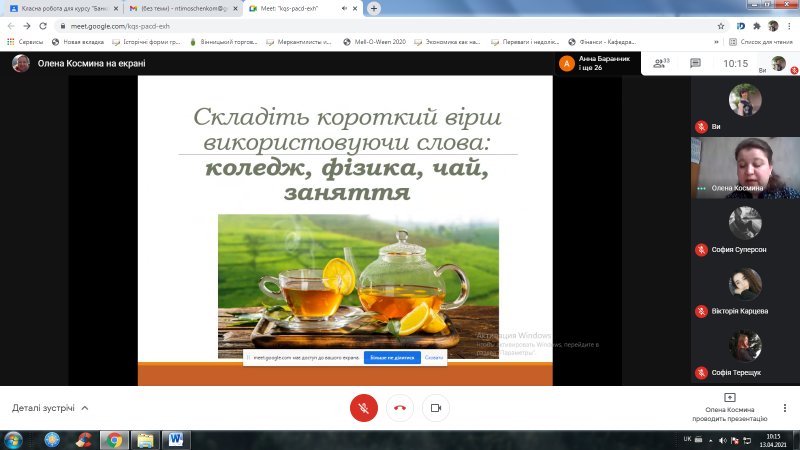Open the Фінанси - Кафедра bookmark
The width and height of the screenshot is (800, 450).
pyautogui.click(x=602, y=42)
